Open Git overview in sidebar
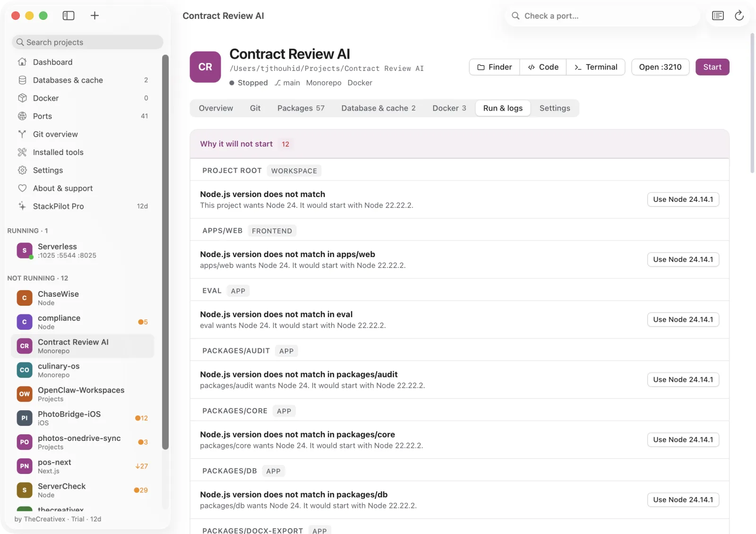This screenshot has height=534, width=756. click(83, 134)
